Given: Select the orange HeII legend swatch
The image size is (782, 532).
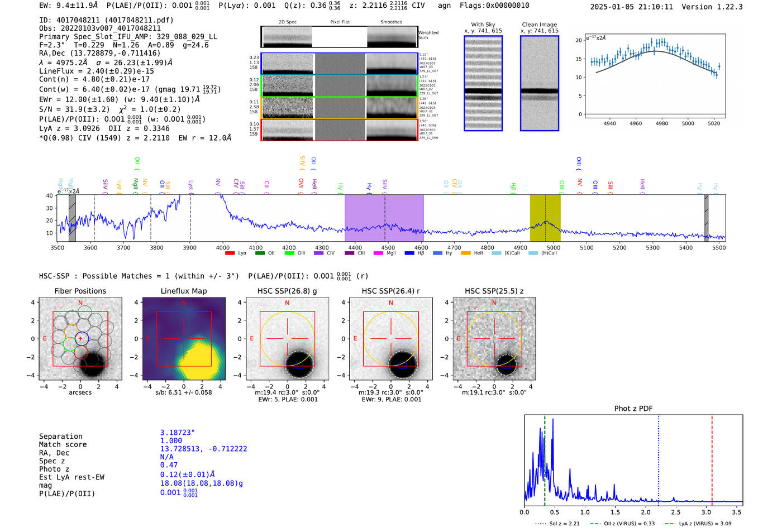Looking at the screenshot, I should pos(466,253).
